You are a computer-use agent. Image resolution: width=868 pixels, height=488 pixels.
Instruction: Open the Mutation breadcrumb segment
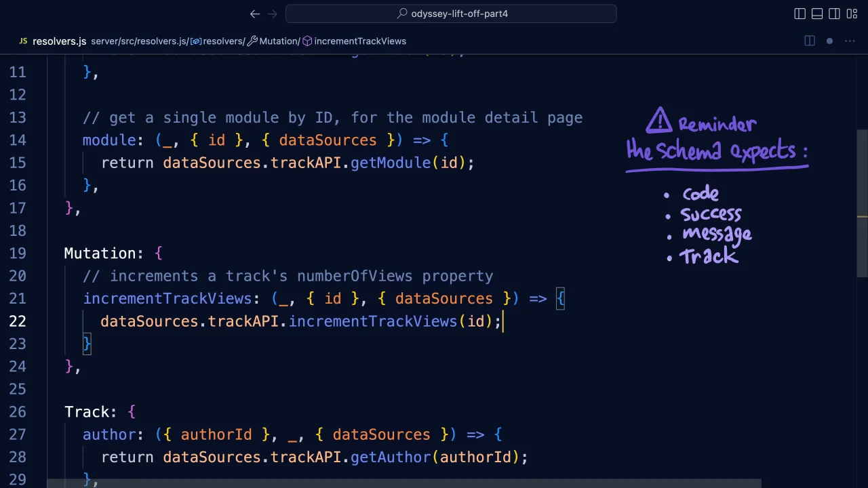tap(274, 41)
